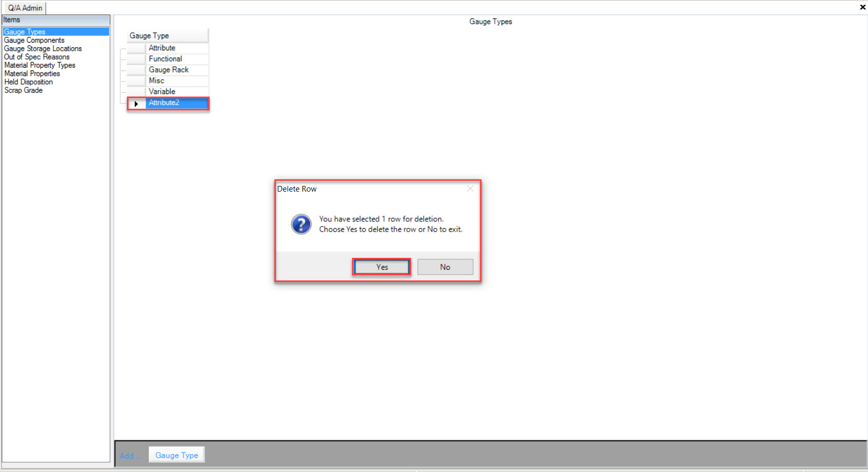Select the Attribute row

tap(177, 48)
